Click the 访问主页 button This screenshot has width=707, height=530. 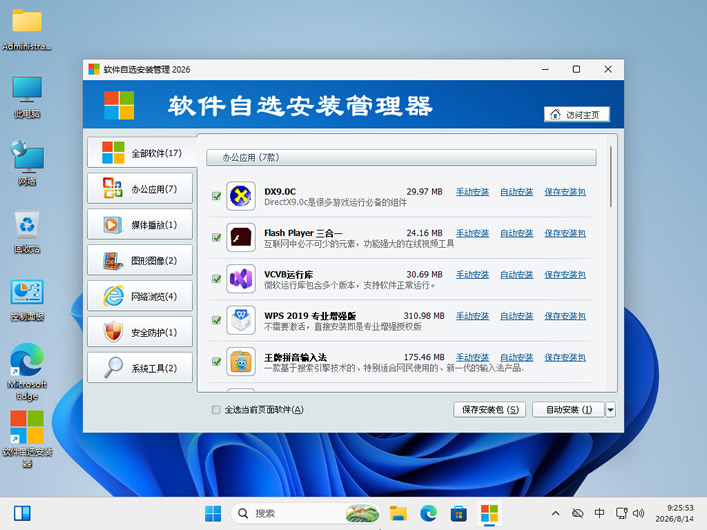pyautogui.click(x=577, y=115)
